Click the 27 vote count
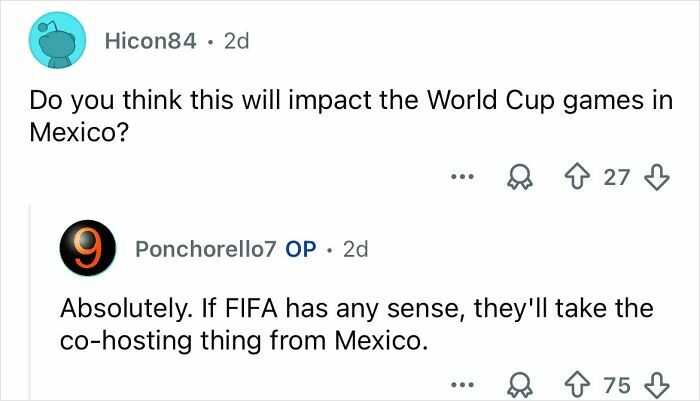The image size is (700, 401). (618, 178)
